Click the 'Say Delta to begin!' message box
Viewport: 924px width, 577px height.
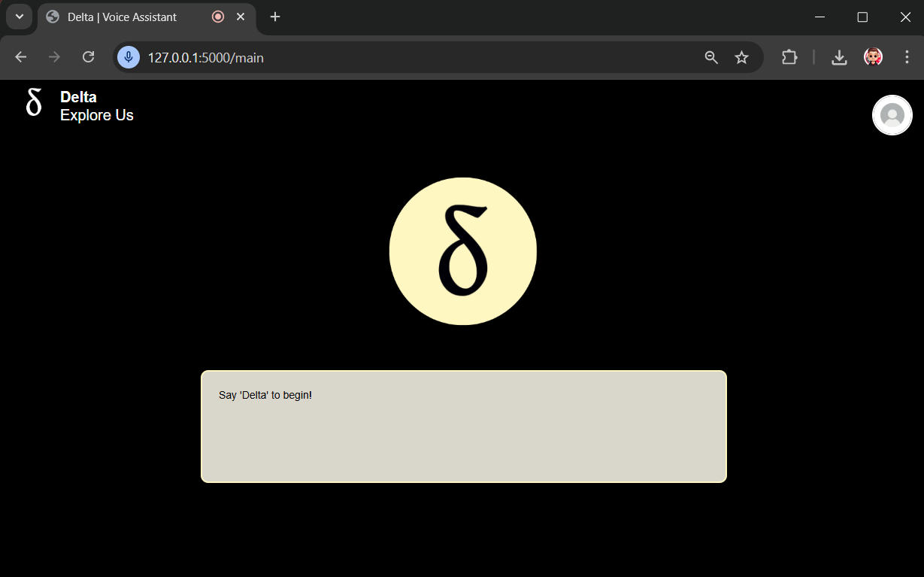[x=463, y=426]
